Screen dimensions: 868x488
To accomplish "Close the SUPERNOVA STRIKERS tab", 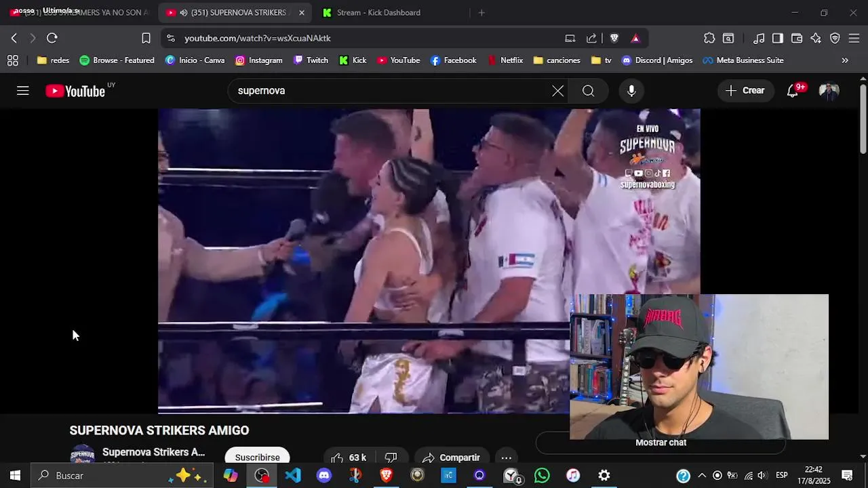I will tap(302, 12).
